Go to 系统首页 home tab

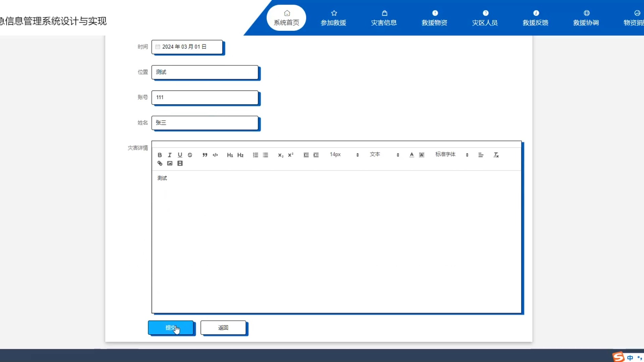click(286, 18)
